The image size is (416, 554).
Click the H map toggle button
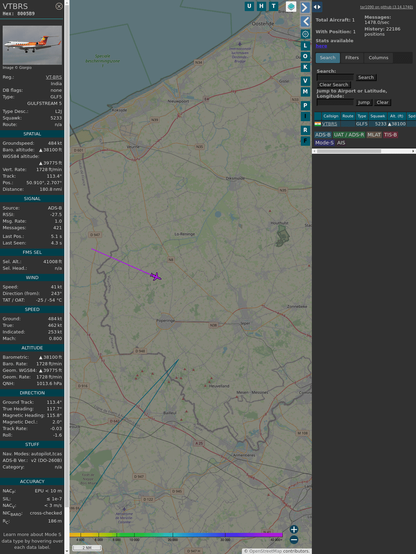coord(261,6)
